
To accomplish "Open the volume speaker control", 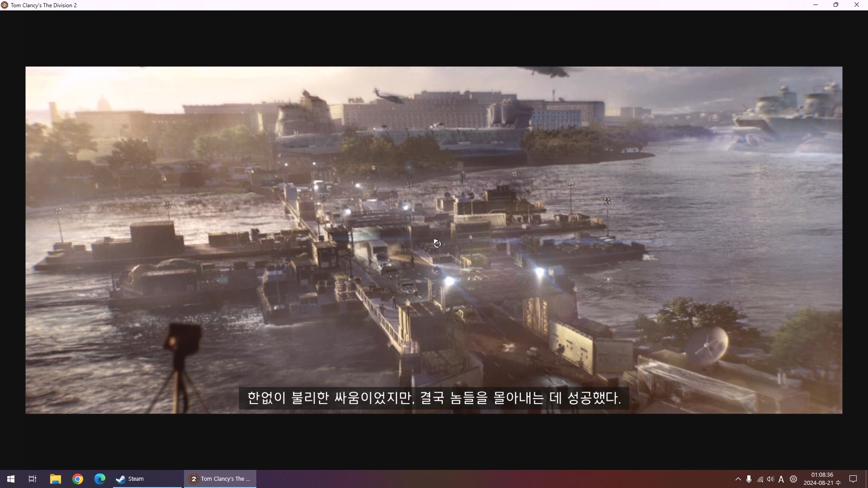I will click(770, 479).
